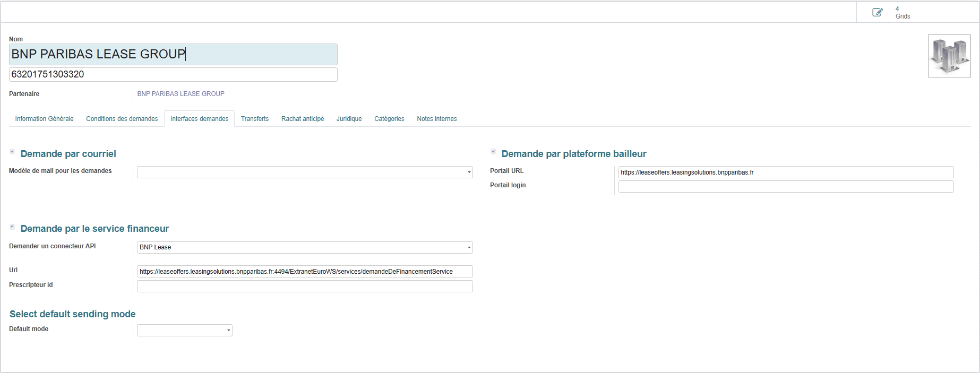The width and height of the screenshot is (980, 373).
Task: Follow the BNP PARIBAS LEASE GROUP partner link
Action: coord(180,94)
